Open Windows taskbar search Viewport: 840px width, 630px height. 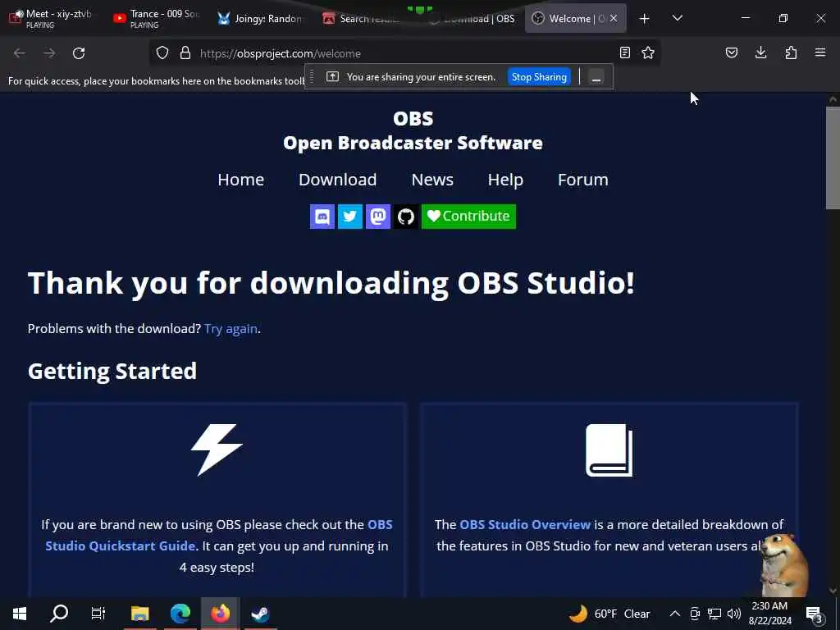click(59, 614)
